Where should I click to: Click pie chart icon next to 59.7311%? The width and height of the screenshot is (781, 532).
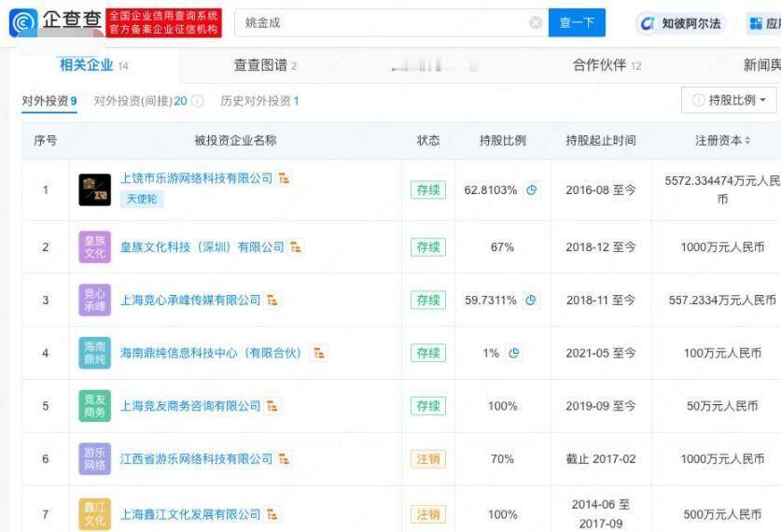(x=530, y=300)
